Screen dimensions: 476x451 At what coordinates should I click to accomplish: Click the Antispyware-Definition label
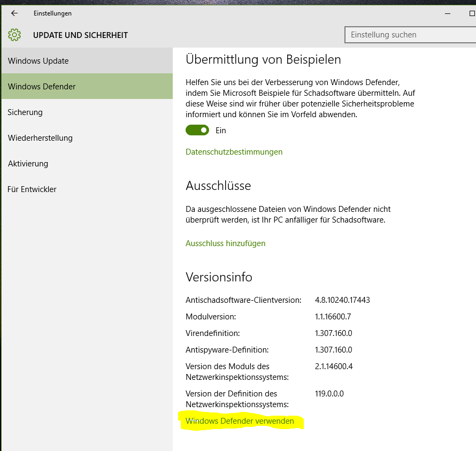coord(227,350)
